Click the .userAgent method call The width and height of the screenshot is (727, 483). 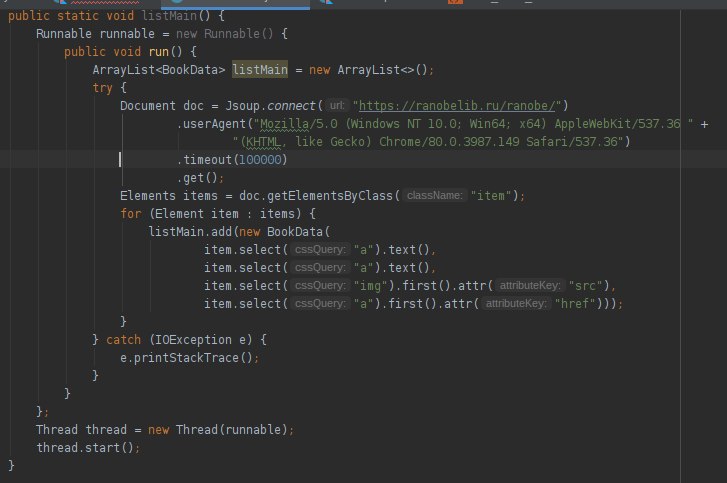click(x=211, y=124)
